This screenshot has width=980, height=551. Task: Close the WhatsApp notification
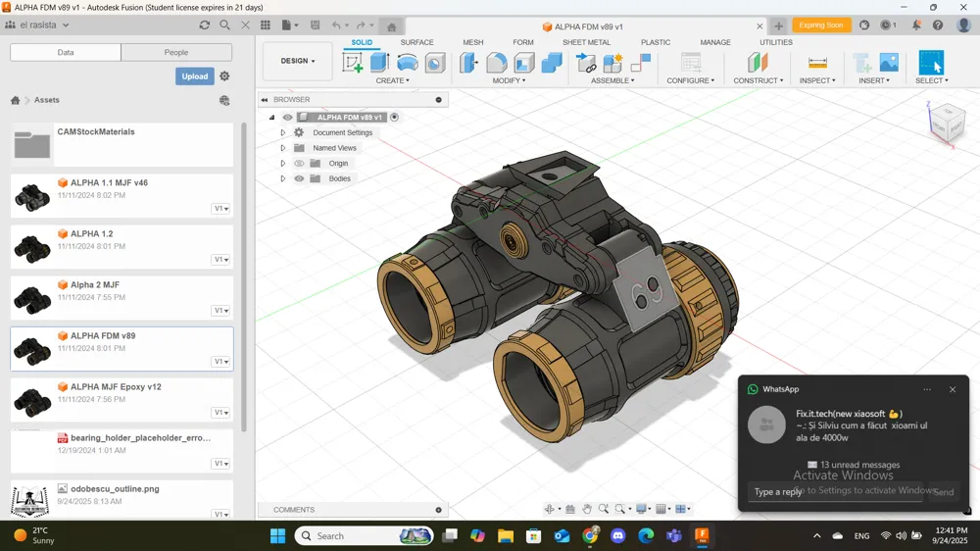(953, 389)
